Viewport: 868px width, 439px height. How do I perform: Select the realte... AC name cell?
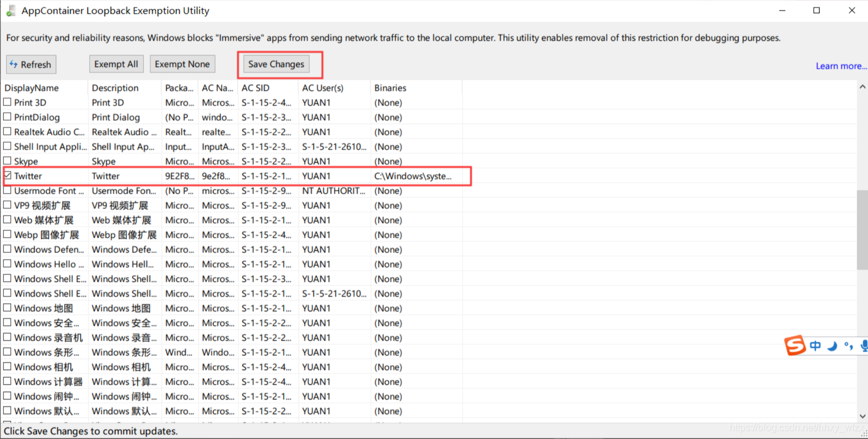pyautogui.click(x=216, y=132)
